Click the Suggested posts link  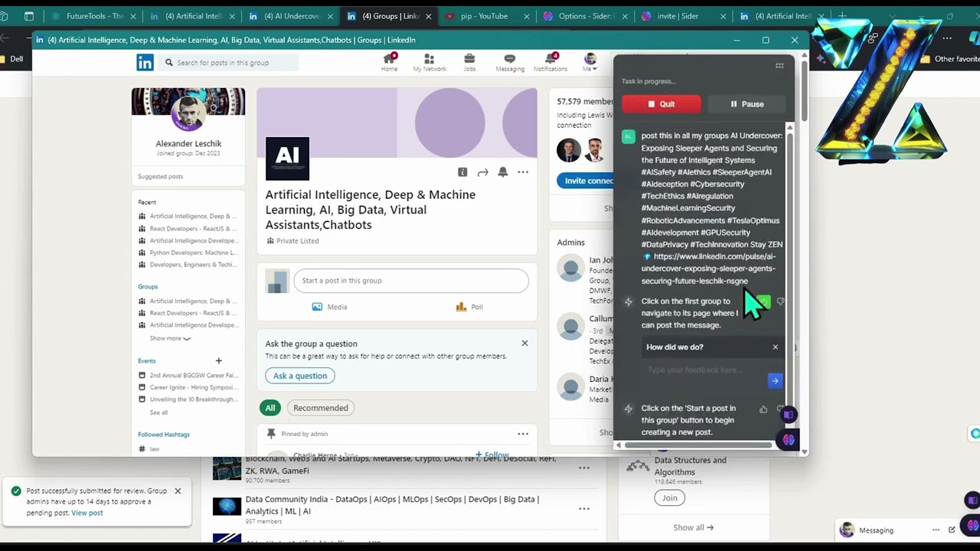coord(160,177)
